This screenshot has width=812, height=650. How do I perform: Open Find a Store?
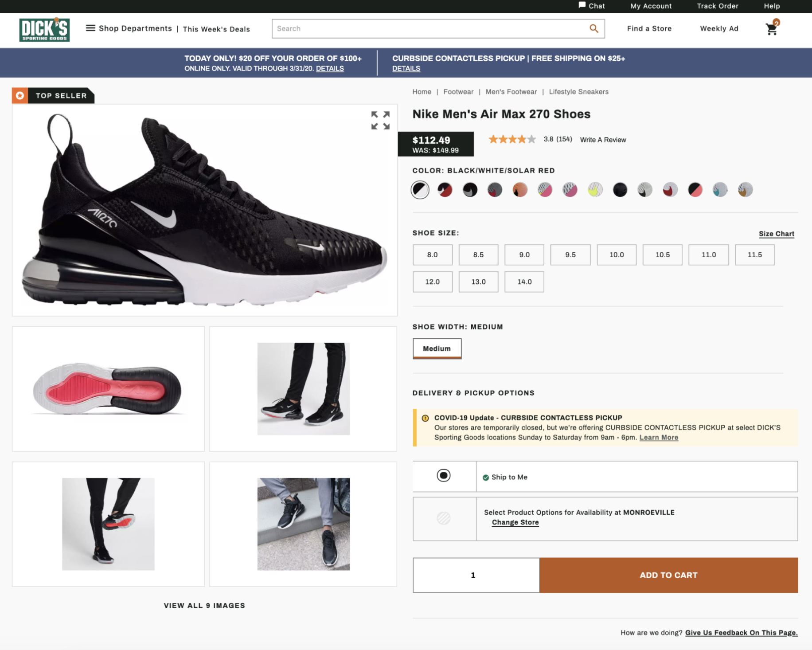649,28
